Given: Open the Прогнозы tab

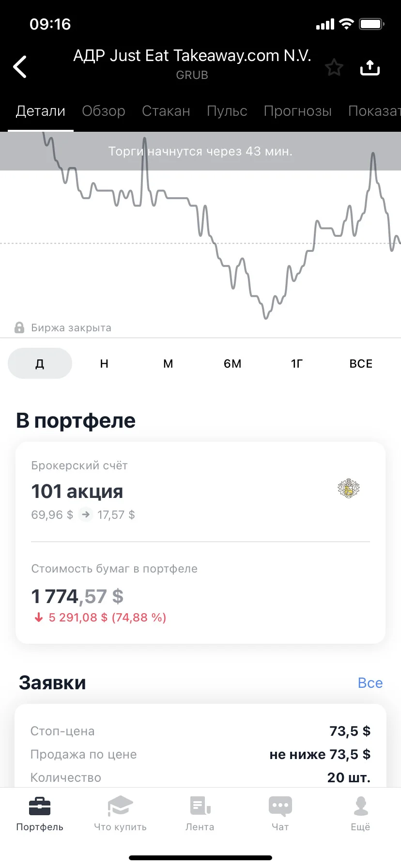Looking at the screenshot, I should click(298, 111).
